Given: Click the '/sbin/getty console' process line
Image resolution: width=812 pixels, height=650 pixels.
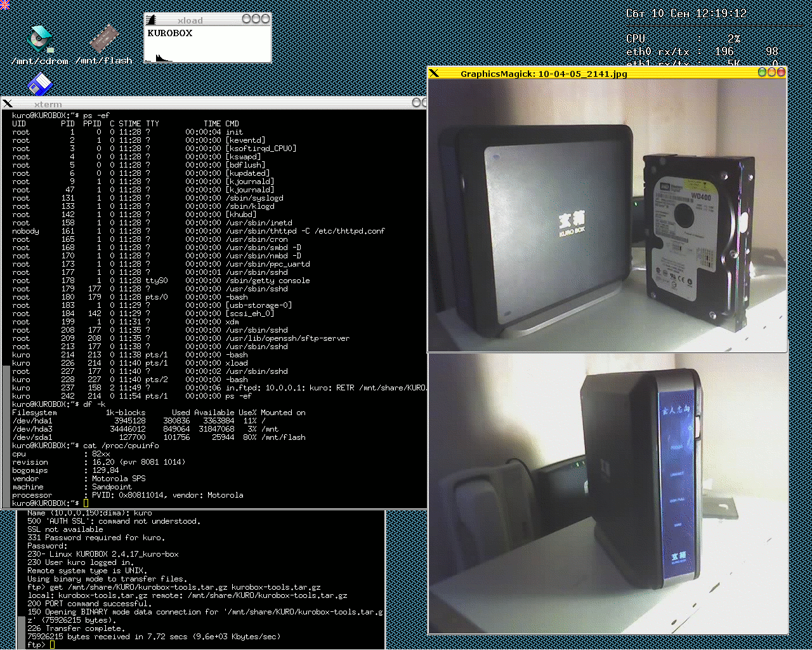Looking at the screenshot, I should point(161,281).
